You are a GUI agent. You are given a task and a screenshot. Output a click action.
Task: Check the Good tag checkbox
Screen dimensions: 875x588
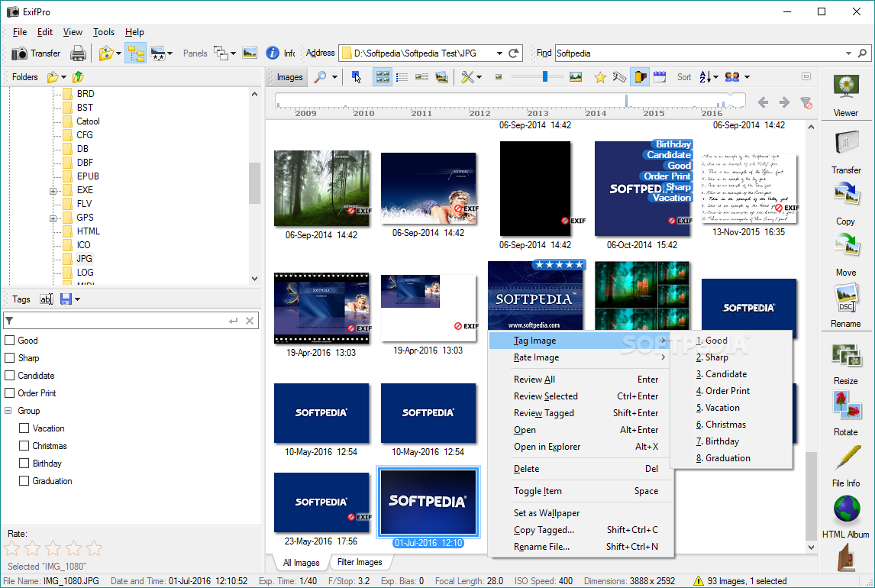[9, 341]
